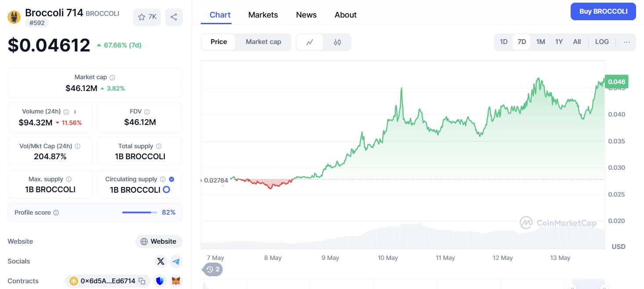This screenshot has width=644, height=289.
Task: Click the share icon button
Action: (174, 17)
